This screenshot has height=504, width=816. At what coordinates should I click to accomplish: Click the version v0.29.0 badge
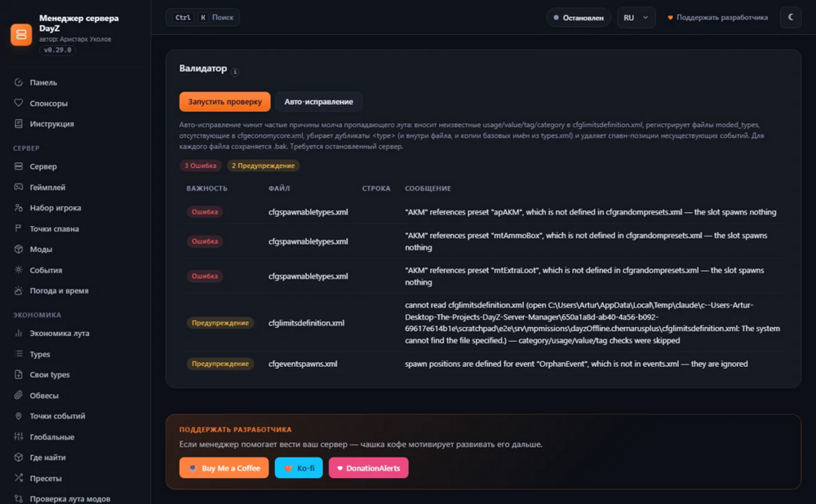pos(57,50)
